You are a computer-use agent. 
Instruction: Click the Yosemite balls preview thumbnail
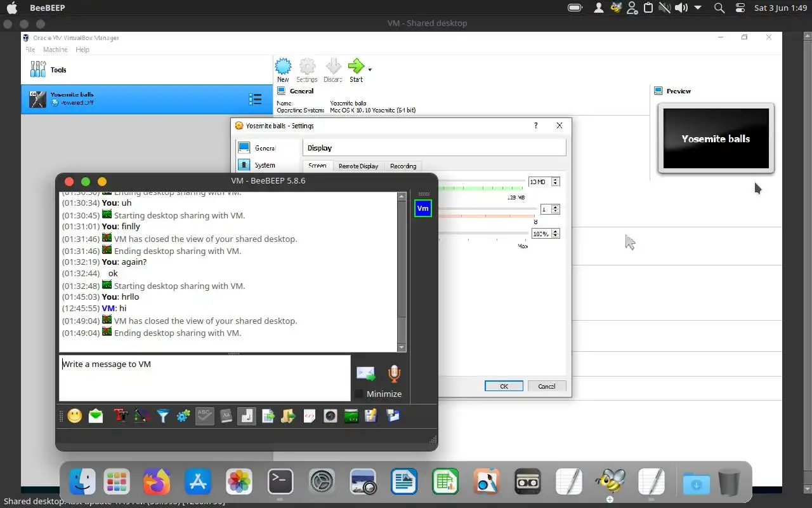716,138
